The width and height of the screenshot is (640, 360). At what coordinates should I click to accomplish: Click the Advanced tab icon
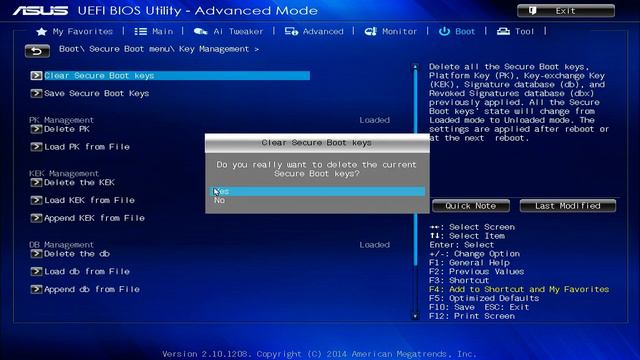coord(291,31)
